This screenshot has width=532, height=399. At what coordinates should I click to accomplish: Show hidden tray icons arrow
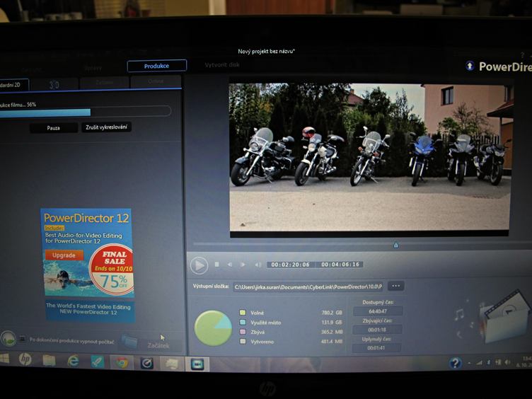(x=469, y=364)
